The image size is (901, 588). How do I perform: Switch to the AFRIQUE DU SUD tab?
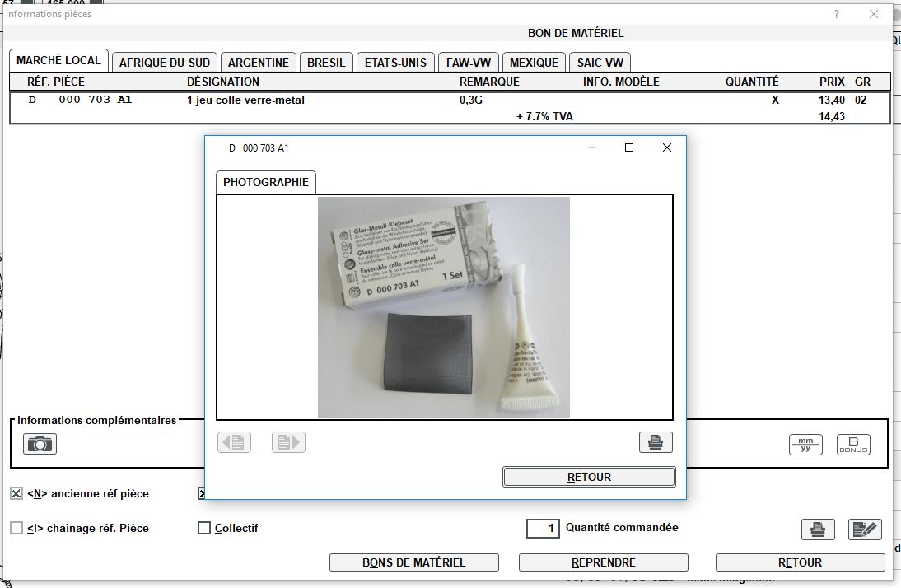pos(165,63)
